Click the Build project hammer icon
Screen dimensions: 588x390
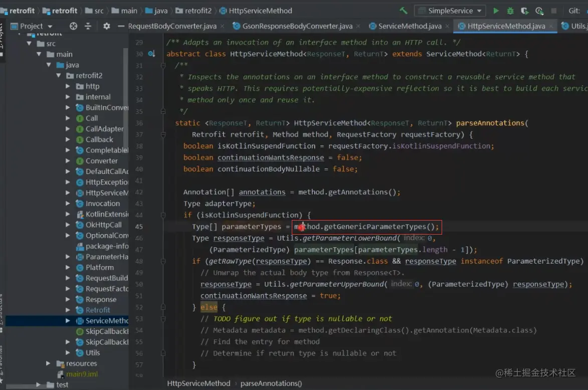pyautogui.click(x=404, y=11)
